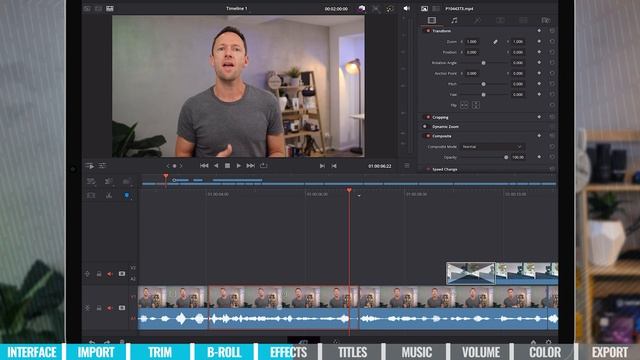Reset the Composite Mode setting

pos(552,147)
